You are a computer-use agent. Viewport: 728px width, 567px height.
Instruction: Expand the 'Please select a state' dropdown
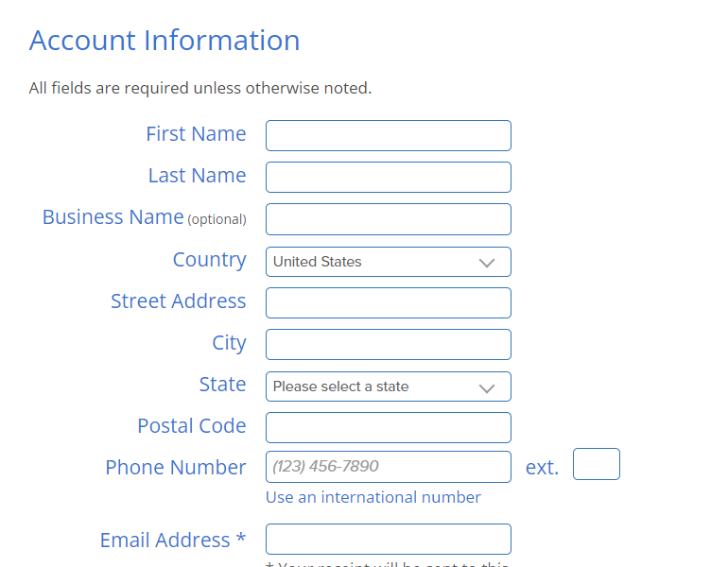389,387
